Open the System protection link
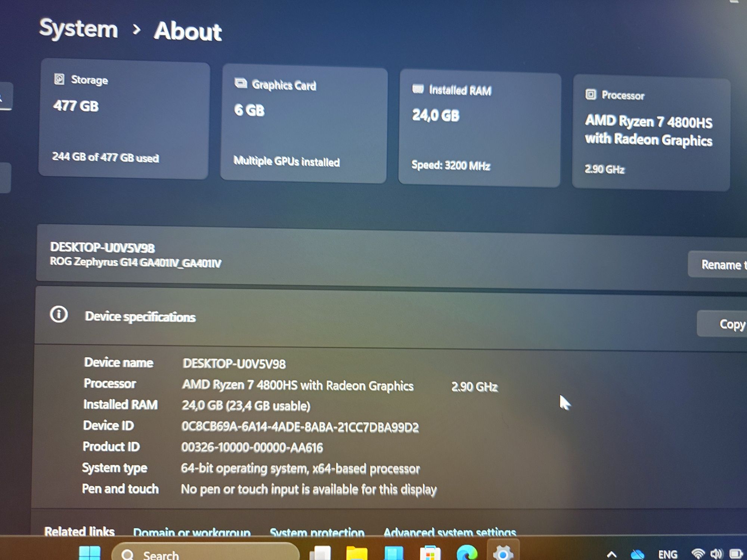747x560 pixels. pos(317,532)
